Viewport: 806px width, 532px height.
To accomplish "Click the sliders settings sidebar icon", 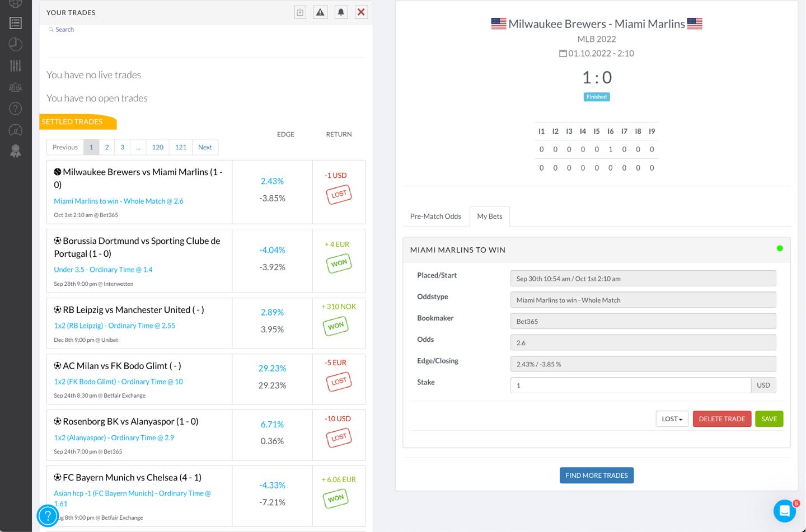I will click(x=16, y=65).
